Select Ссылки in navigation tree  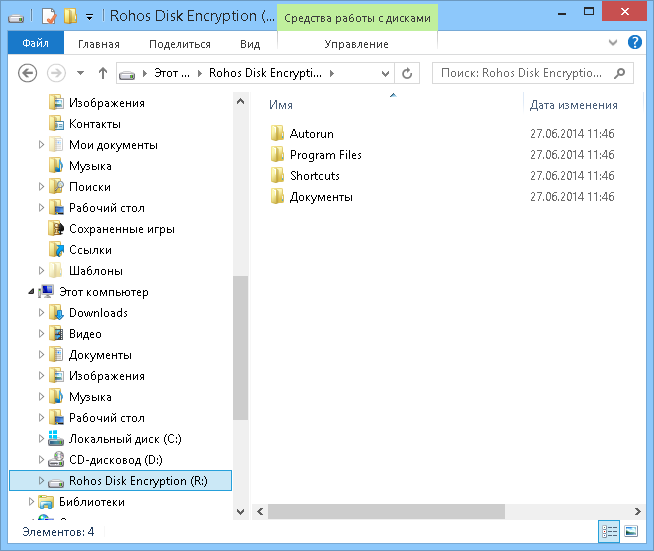[x=90, y=250]
